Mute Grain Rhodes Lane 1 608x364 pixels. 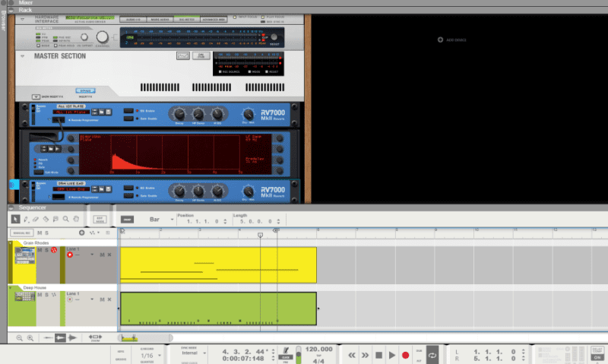point(102,255)
